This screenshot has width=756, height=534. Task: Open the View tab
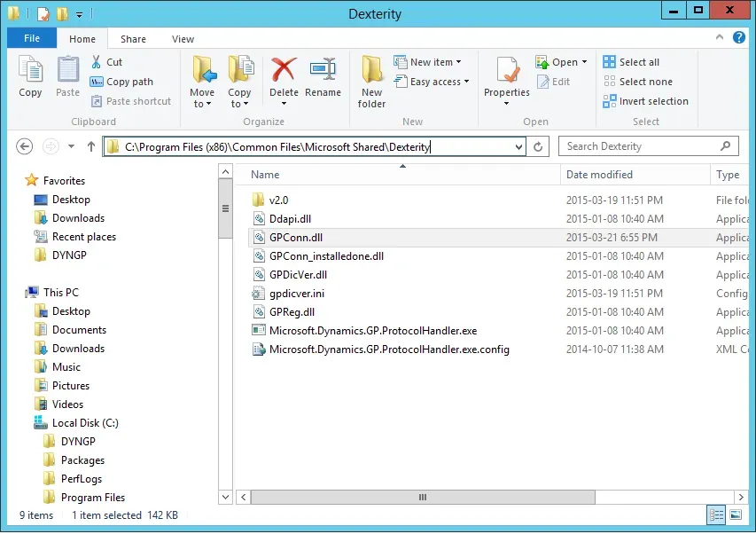[x=183, y=39]
